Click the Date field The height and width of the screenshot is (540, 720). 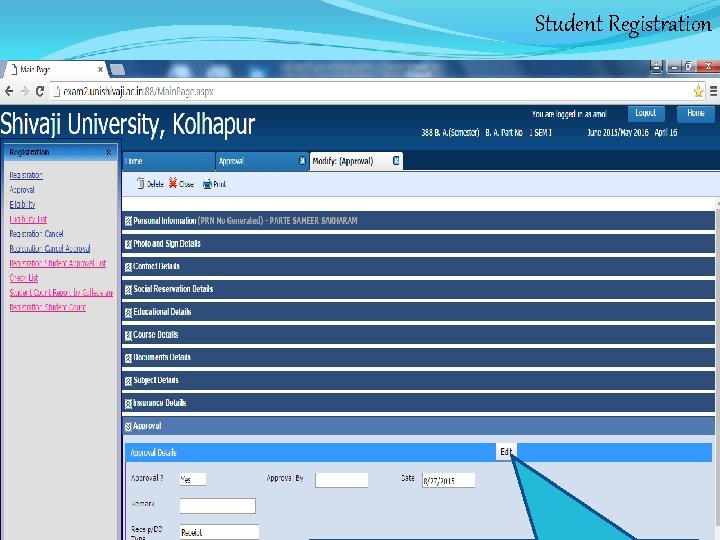pyautogui.click(x=449, y=480)
